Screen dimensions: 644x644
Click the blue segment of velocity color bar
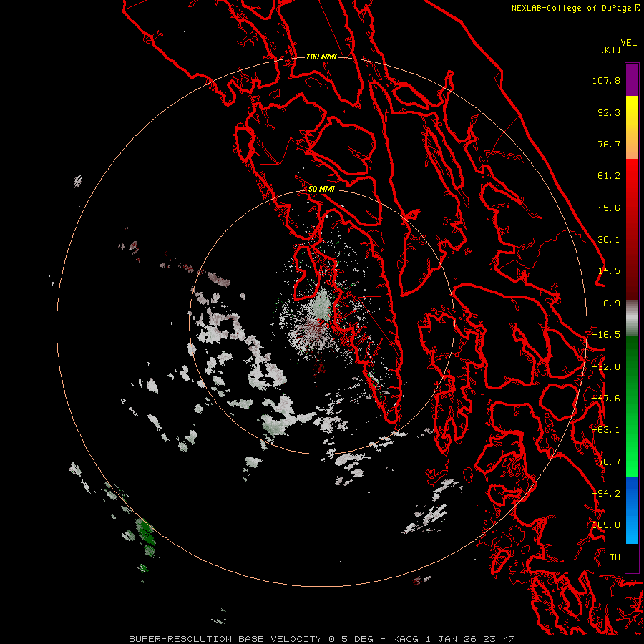(x=632, y=510)
